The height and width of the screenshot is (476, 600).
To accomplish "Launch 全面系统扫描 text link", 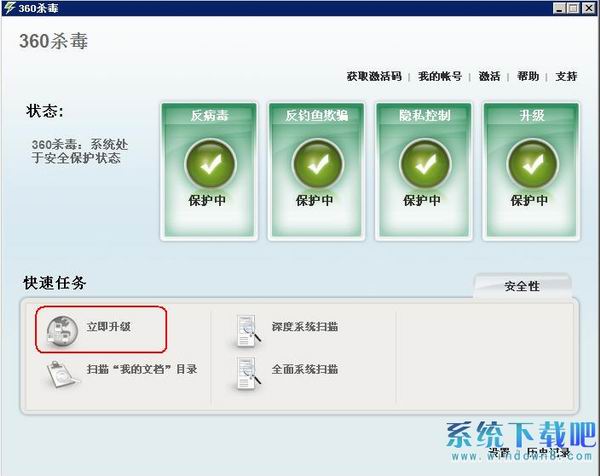I will point(305,369).
